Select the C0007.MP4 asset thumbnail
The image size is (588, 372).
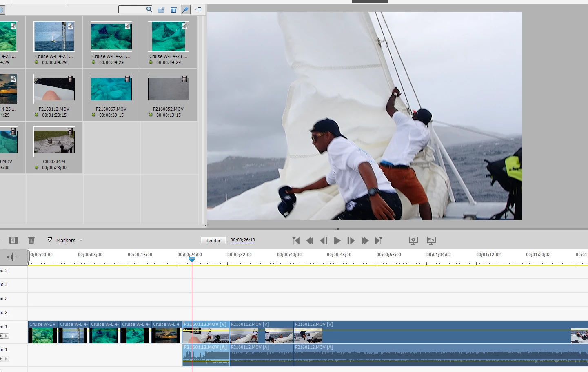click(x=54, y=142)
